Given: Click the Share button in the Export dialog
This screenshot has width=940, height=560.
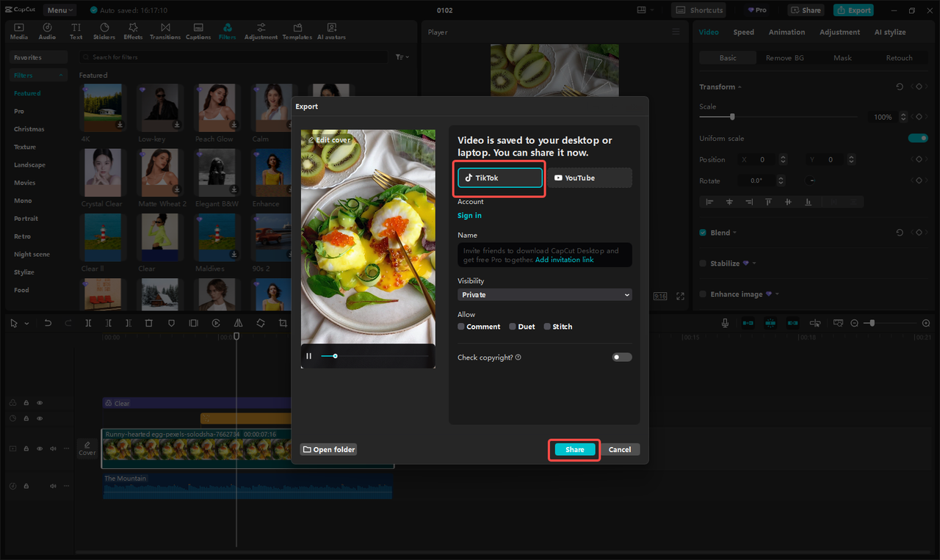Looking at the screenshot, I should click(574, 449).
